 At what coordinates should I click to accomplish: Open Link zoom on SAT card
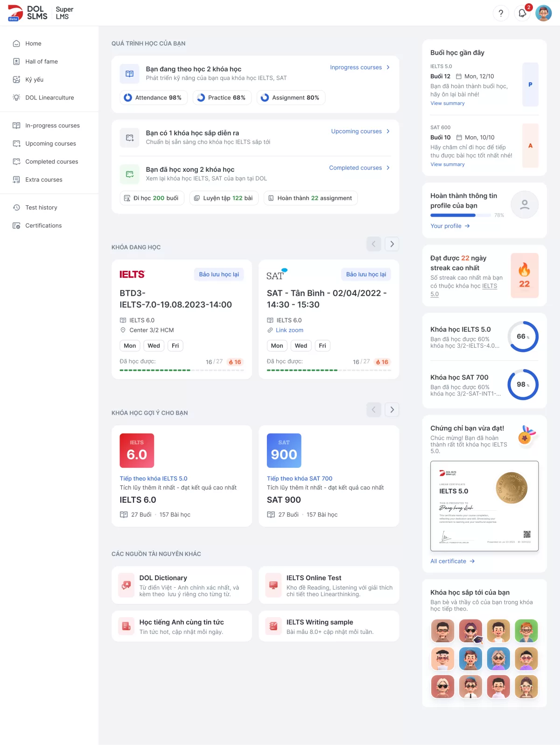pos(289,330)
